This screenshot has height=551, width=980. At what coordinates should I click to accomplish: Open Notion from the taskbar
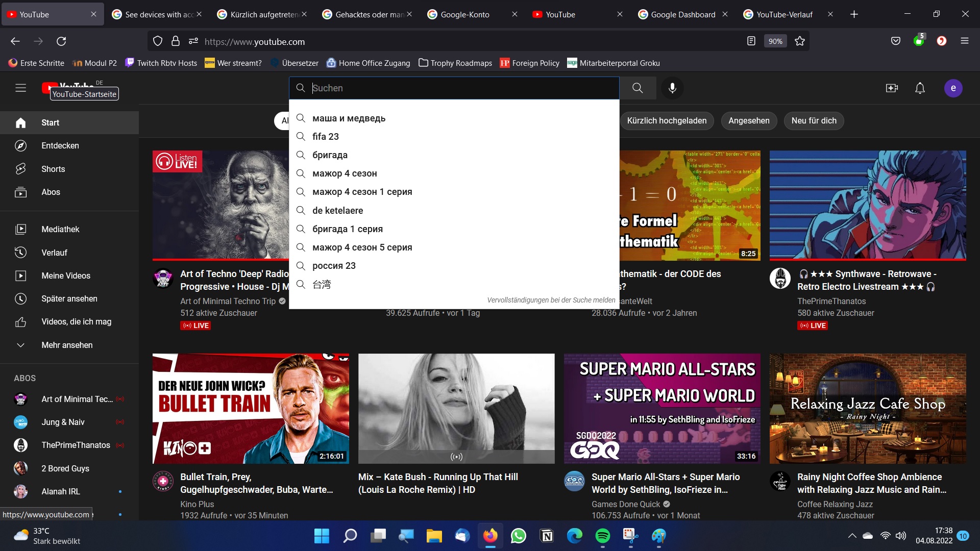point(547,536)
